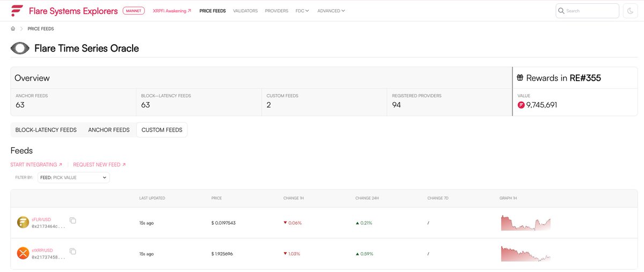644x272 pixels.
Task: Expand the ADVANCED menu
Action: pos(331,11)
